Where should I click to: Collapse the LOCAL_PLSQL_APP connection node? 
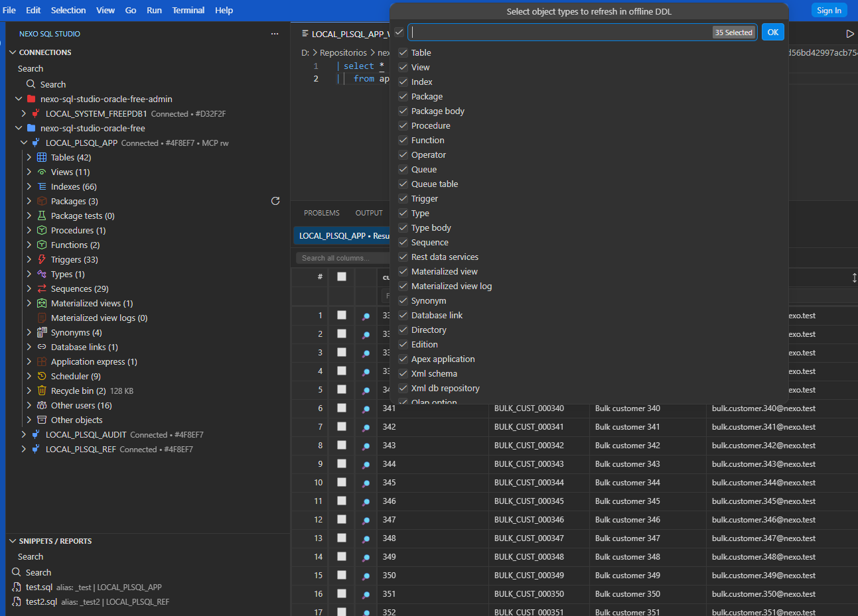click(24, 143)
